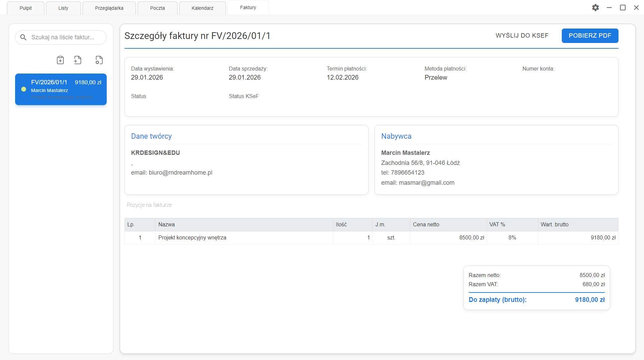The height and width of the screenshot is (360, 644).
Task: Focus the invoice list search field
Action: [x=65, y=37]
